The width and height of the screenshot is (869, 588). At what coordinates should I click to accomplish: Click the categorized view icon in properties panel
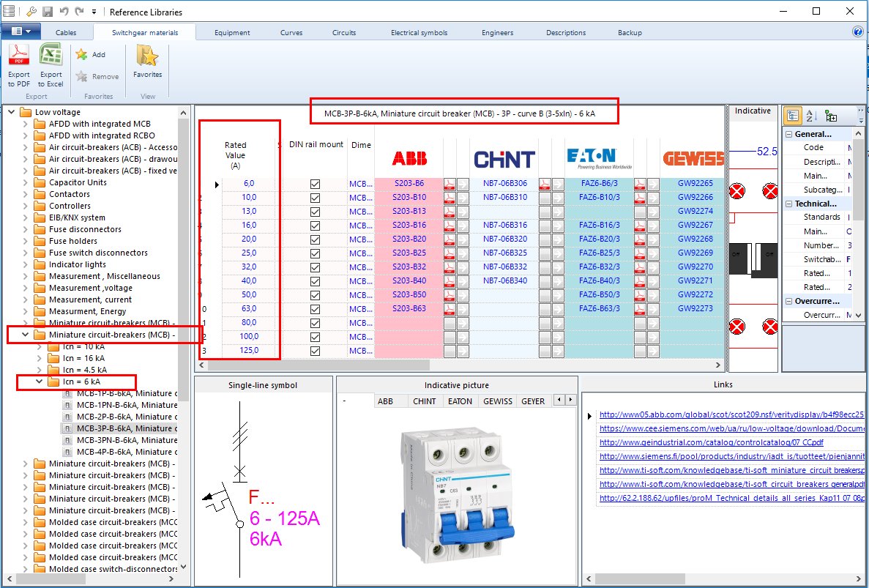click(793, 116)
